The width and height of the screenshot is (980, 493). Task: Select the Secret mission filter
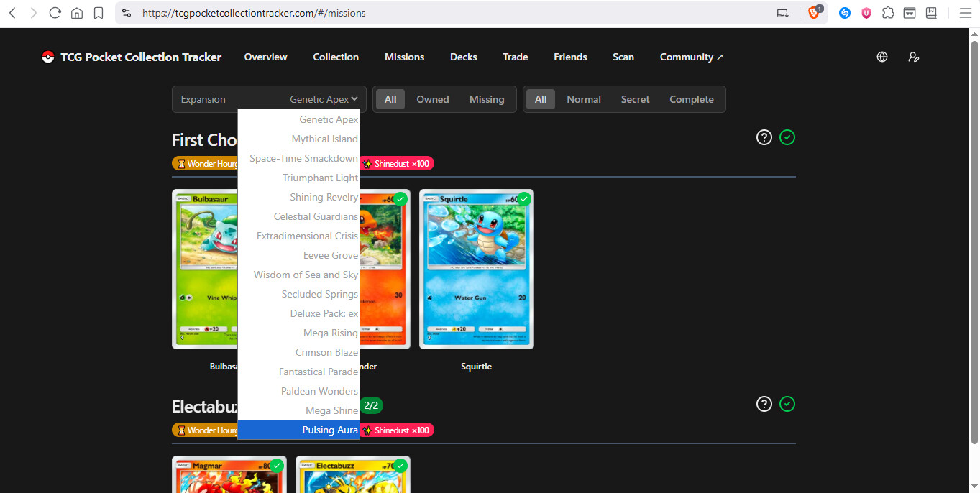pos(636,99)
